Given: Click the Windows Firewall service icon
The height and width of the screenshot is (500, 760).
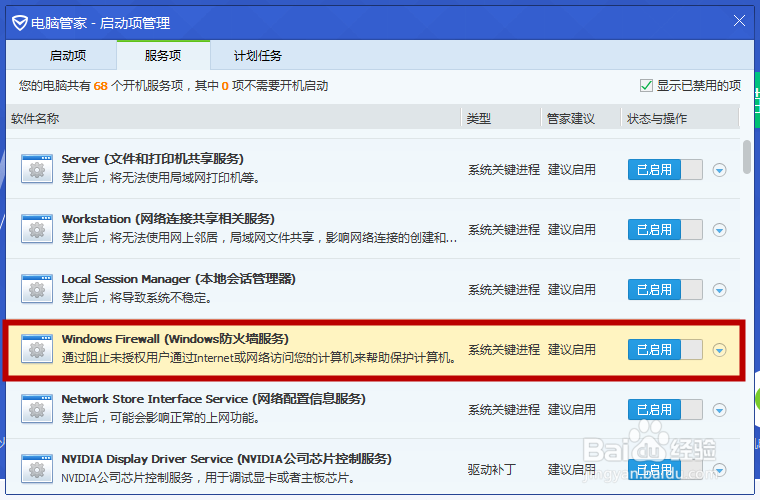Looking at the screenshot, I should (x=37, y=349).
